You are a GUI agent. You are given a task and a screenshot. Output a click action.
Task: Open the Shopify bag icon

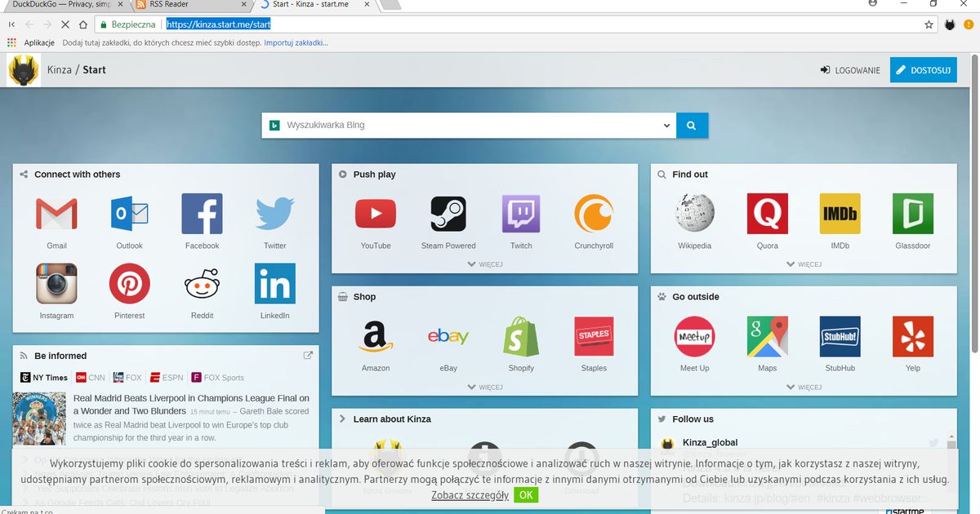coord(521,336)
